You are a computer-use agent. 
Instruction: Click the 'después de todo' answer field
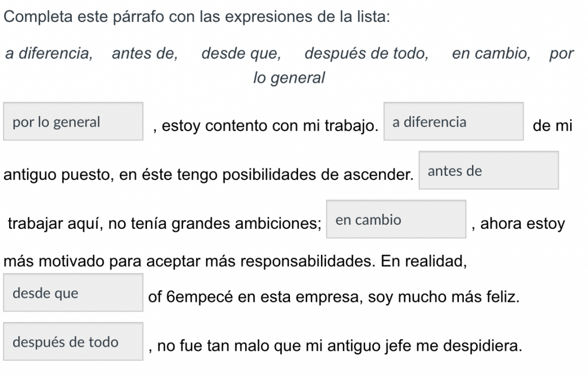coord(73,342)
